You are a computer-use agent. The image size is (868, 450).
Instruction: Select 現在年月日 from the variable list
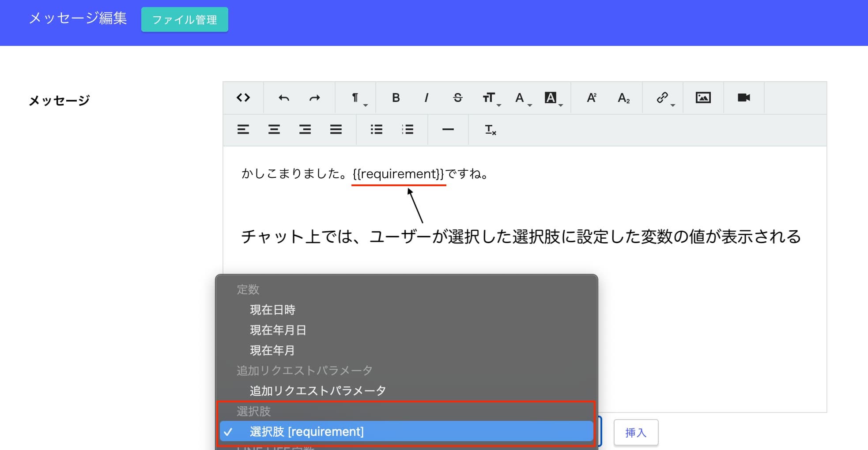pyautogui.click(x=406, y=330)
